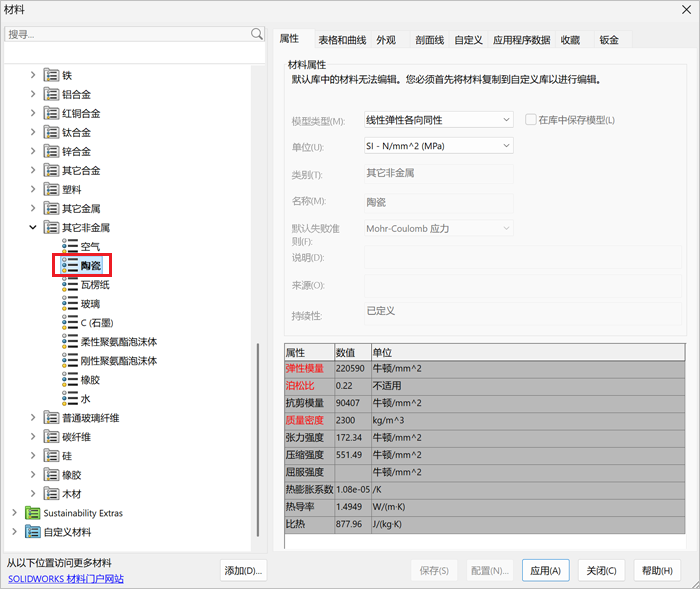Collapse the 其它非金属 tree node
Viewport: 700px width, 589px height.
click(x=33, y=228)
